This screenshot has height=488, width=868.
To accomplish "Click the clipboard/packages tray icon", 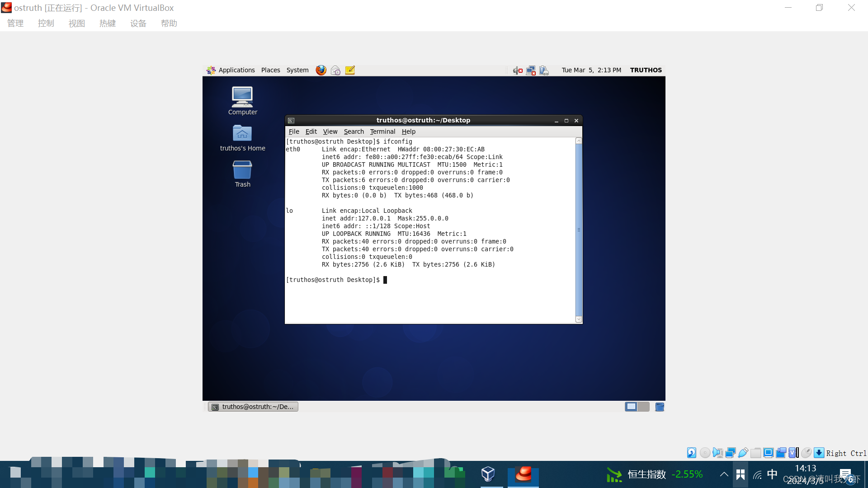I will click(544, 70).
